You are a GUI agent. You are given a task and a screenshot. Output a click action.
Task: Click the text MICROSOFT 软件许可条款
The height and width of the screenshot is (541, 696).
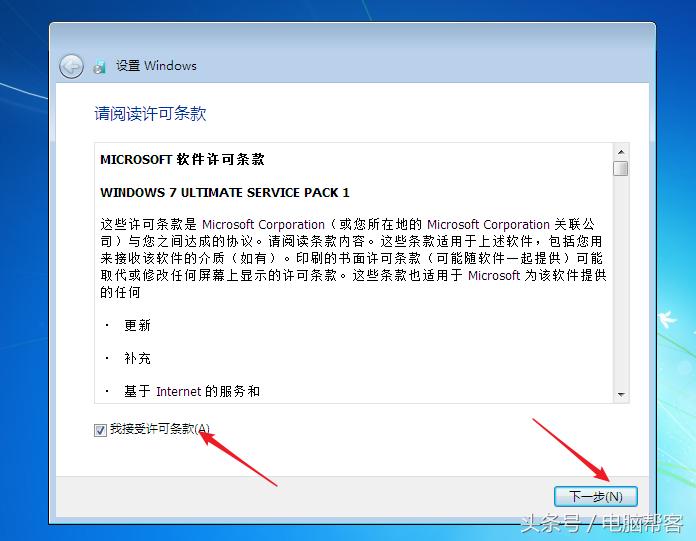[x=182, y=159]
